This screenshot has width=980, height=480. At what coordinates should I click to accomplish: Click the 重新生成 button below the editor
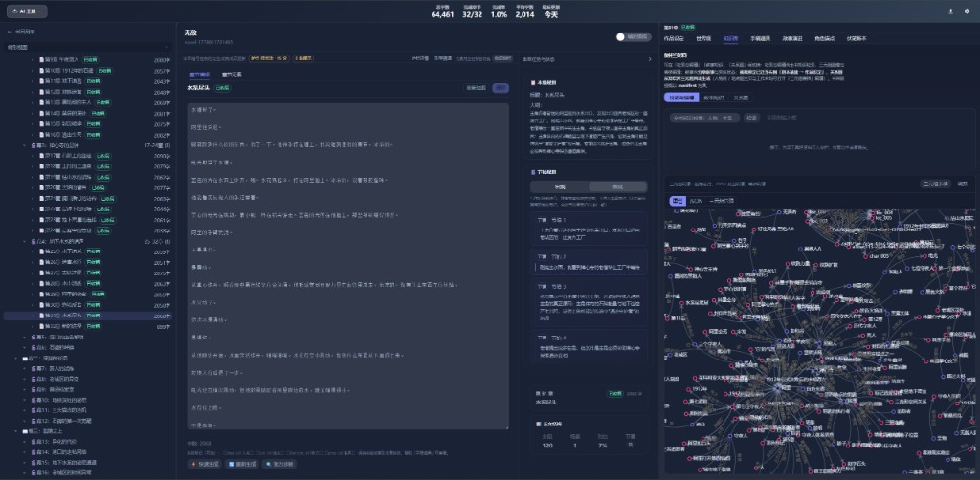tap(240, 464)
